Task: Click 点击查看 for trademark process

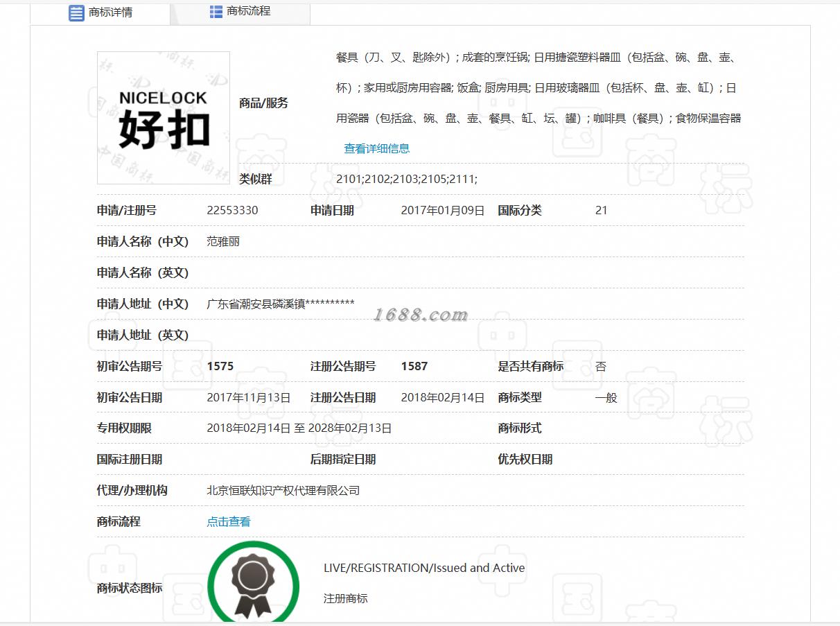Action: (x=229, y=522)
